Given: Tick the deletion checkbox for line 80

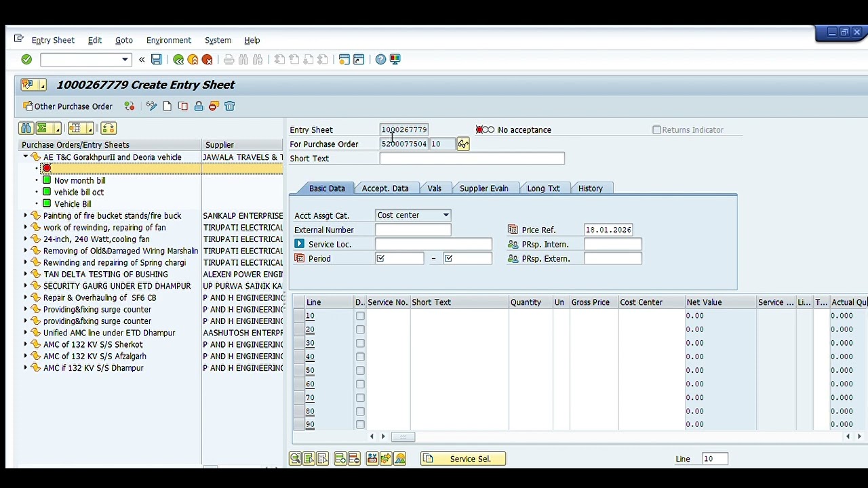Looking at the screenshot, I should pyautogui.click(x=360, y=411).
